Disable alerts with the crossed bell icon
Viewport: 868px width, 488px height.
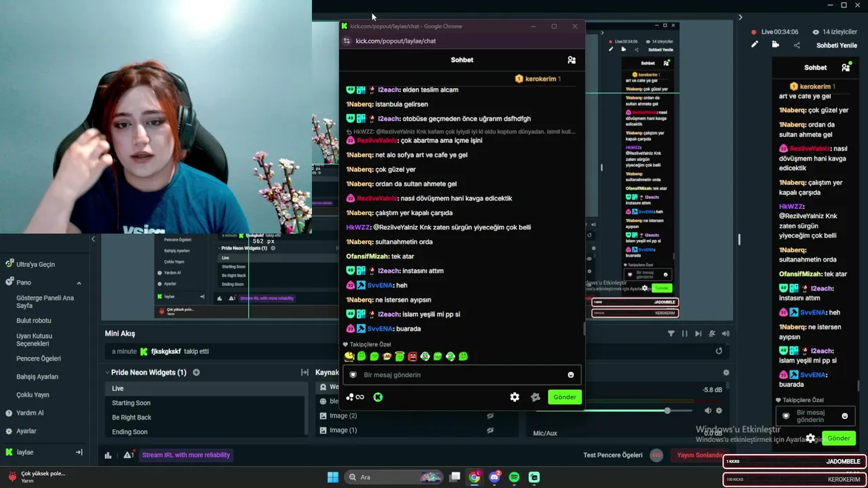click(712, 333)
